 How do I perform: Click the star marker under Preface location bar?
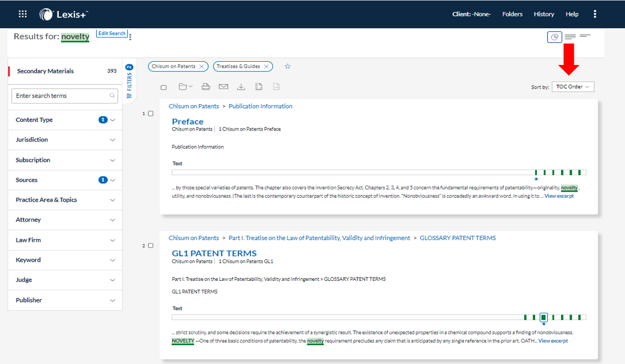[x=536, y=179]
